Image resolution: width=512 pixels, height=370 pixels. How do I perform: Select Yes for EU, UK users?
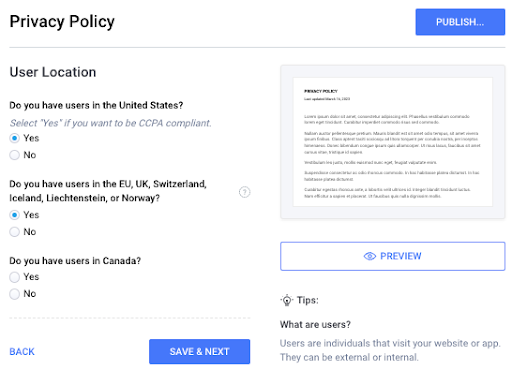point(14,215)
